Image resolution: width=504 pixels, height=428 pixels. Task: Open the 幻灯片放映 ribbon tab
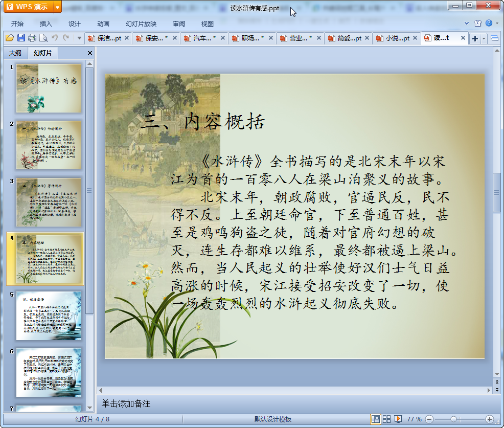(141, 24)
